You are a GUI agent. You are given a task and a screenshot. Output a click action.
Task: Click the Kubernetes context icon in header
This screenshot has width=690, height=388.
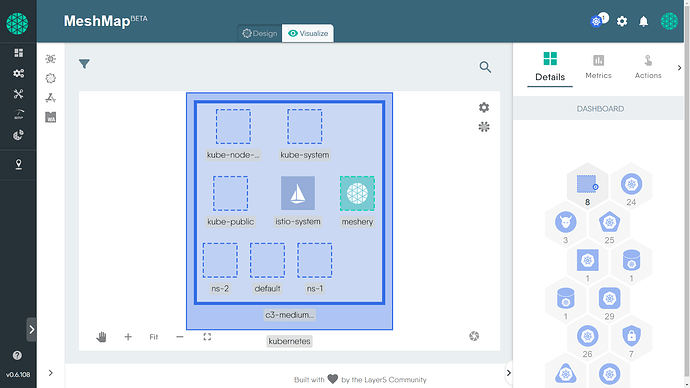pos(596,21)
